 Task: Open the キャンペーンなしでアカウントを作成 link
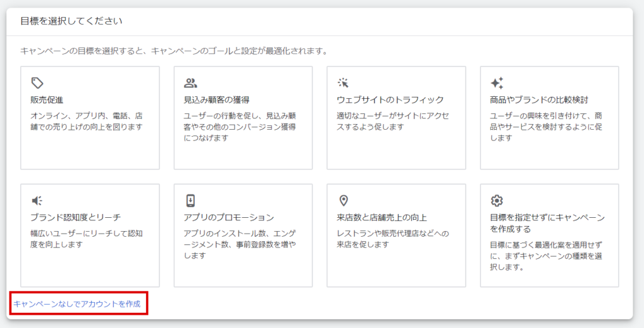(77, 303)
